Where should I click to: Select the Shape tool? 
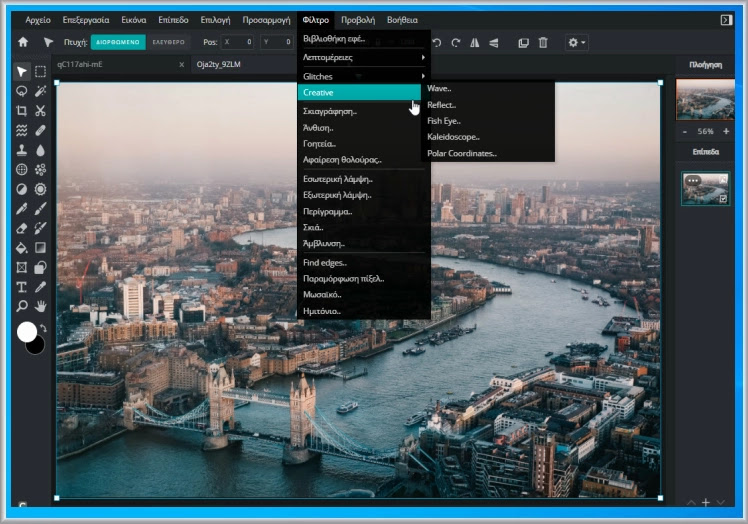tap(41, 267)
